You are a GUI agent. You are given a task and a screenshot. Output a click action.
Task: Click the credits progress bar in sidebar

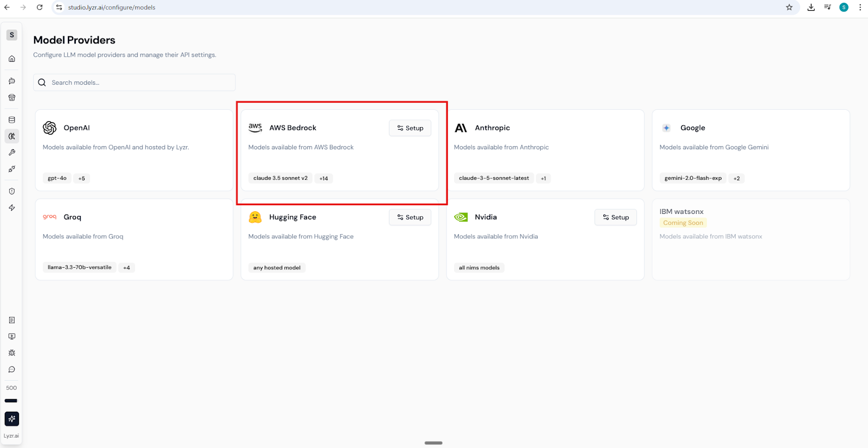[11, 401]
